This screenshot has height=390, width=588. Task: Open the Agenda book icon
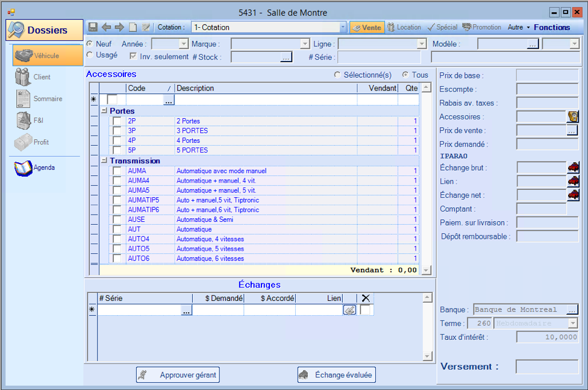pos(23,168)
